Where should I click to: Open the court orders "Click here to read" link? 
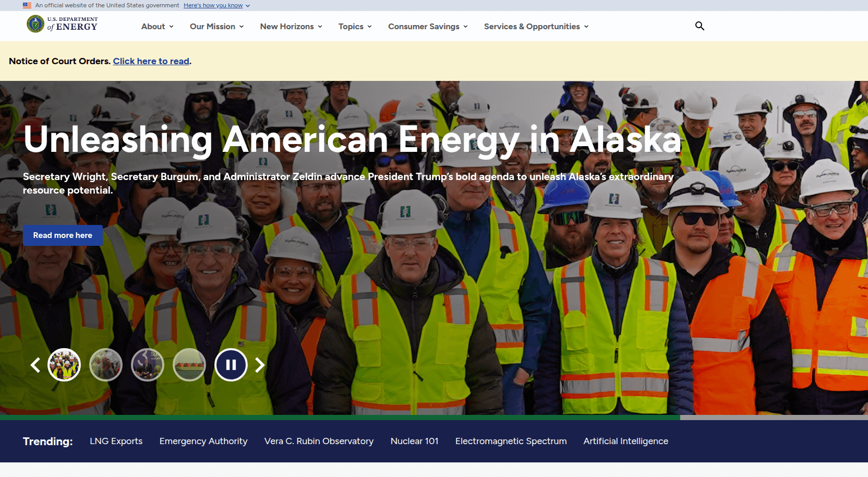coord(151,61)
